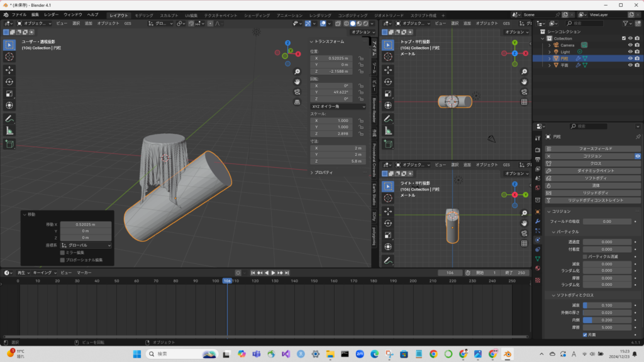Select the Measure tool
Image resolution: width=644 pixels, height=362 pixels.
[9, 131]
